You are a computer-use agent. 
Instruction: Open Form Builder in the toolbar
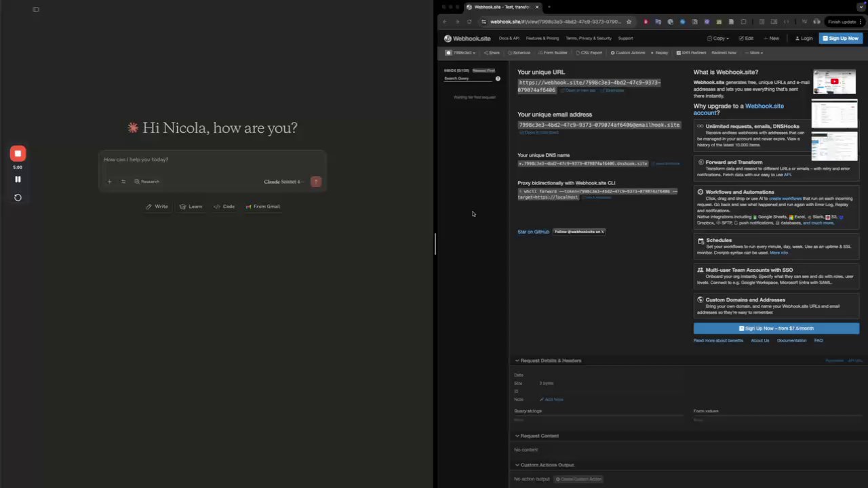(552, 53)
